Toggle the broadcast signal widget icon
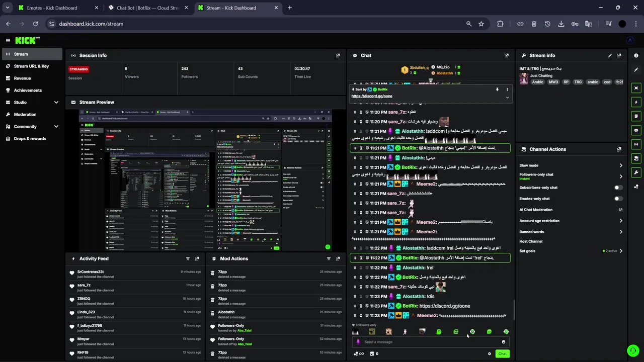Screen dimensions: 644x362 (636, 144)
